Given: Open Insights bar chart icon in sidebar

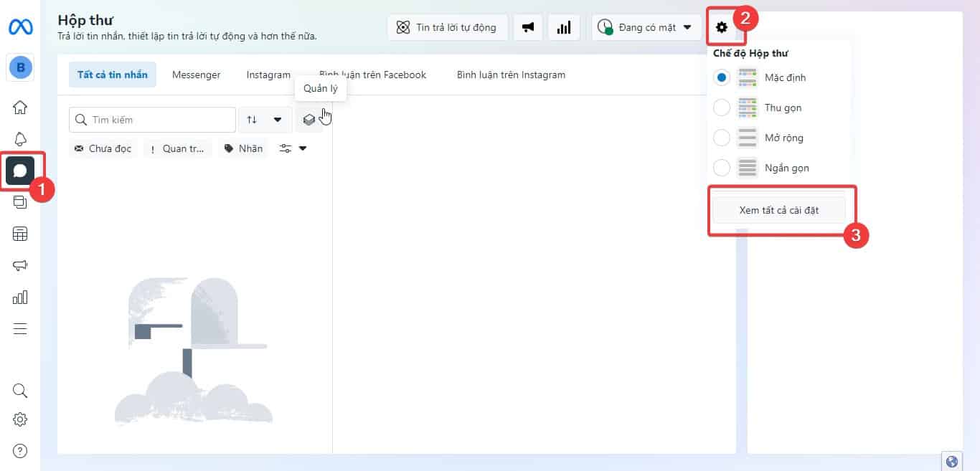Looking at the screenshot, I should (x=20, y=297).
